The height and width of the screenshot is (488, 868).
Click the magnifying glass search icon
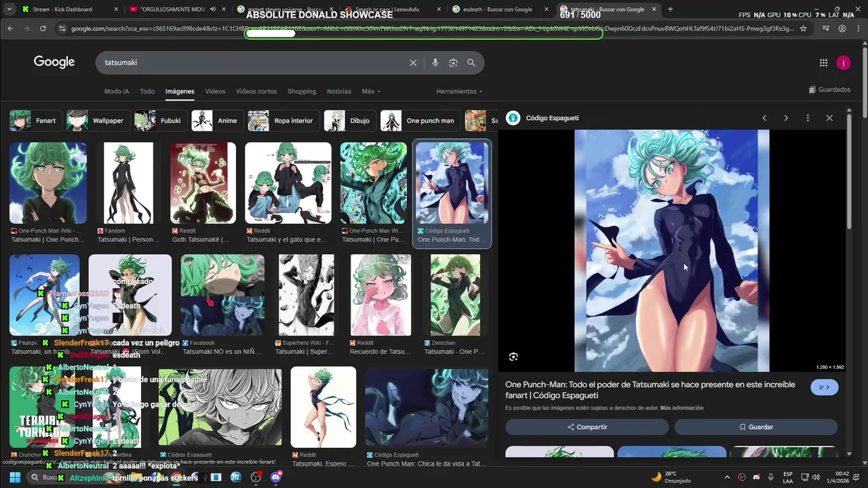click(x=471, y=62)
